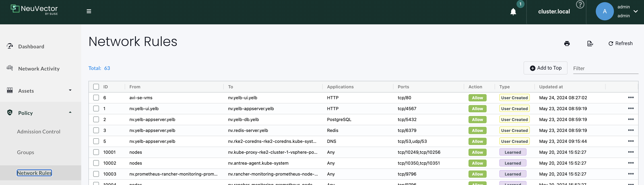Select checkbox for rule 10002
The height and width of the screenshot is (185, 644).
coord(96,163)
